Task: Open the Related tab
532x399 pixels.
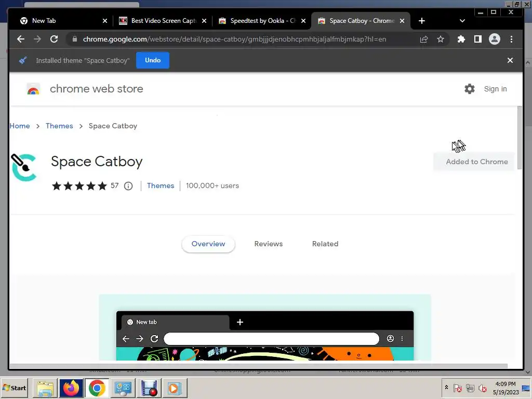Action: (x=325, y=244)
